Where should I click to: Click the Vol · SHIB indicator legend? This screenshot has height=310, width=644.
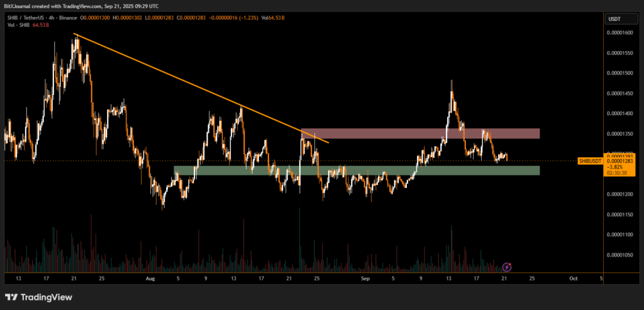click(18, 26)
